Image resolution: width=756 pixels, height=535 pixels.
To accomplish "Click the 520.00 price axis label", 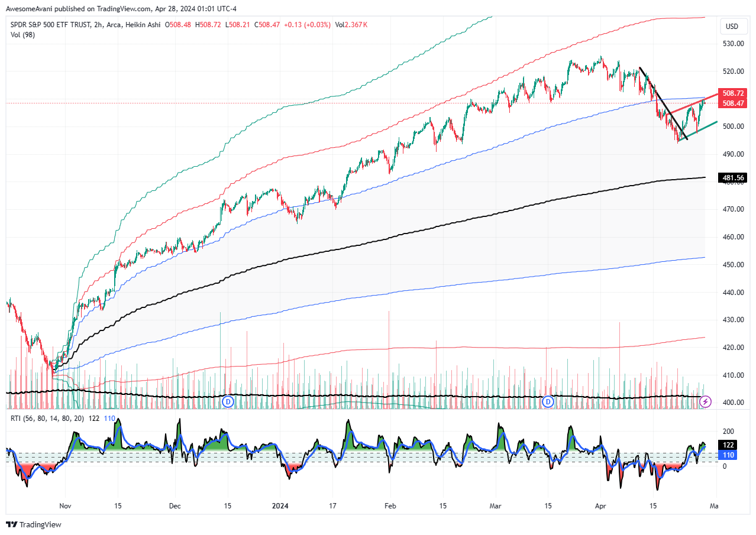I will (732, 72).
